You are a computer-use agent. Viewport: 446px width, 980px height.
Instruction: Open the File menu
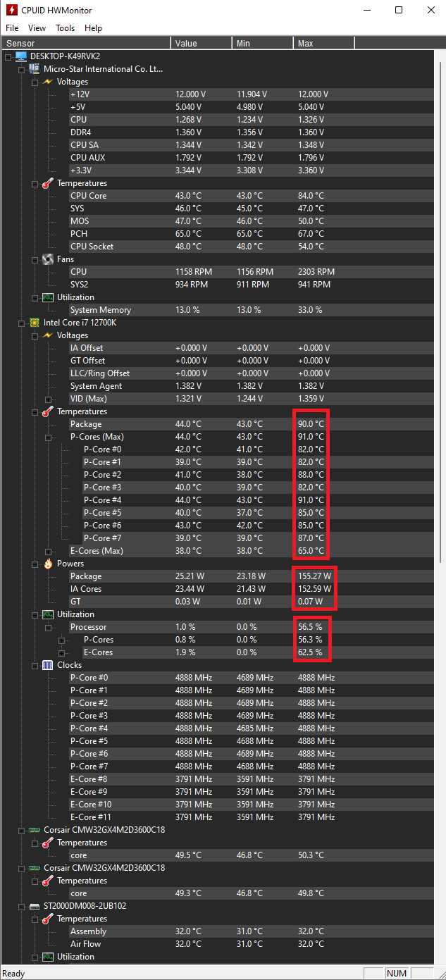click(x=12, y=28)
